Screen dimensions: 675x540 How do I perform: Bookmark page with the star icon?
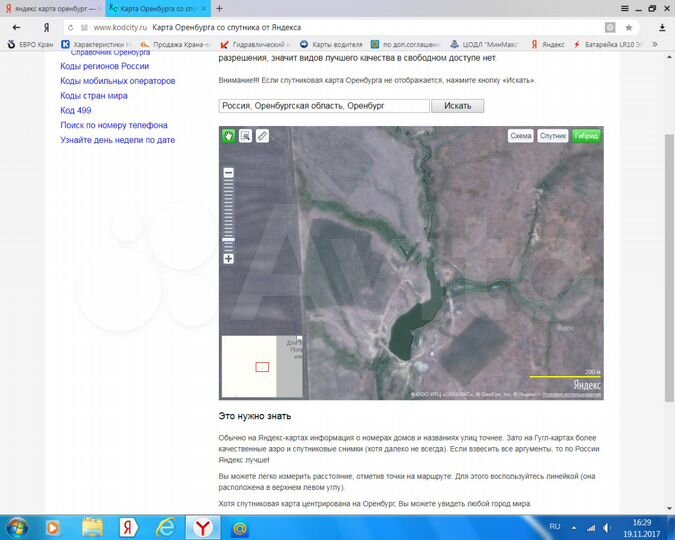[629, 28]
